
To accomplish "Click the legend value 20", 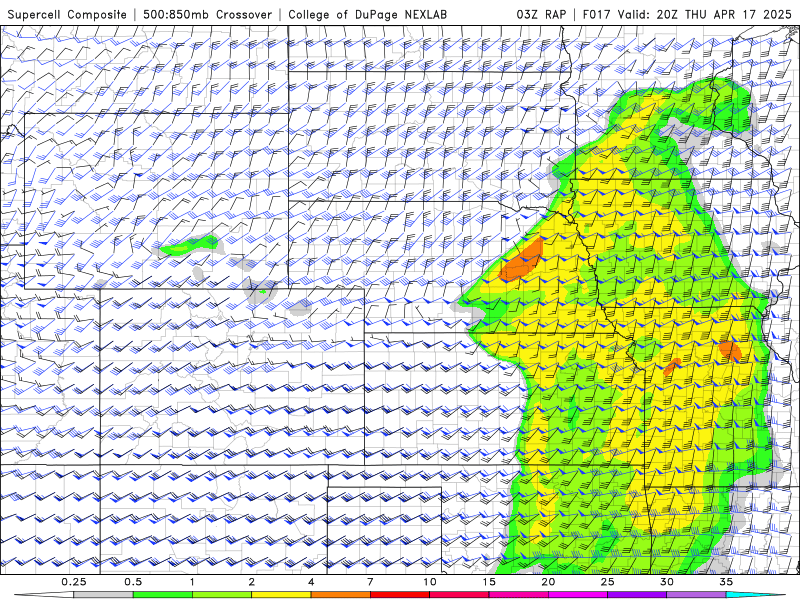I will tap(548, 582).
